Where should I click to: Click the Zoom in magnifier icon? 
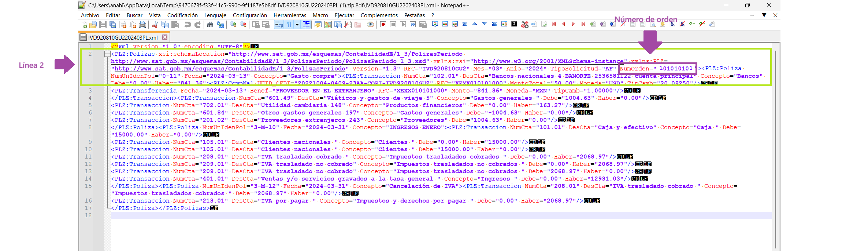pyautogui.click(x=233, y=25)
